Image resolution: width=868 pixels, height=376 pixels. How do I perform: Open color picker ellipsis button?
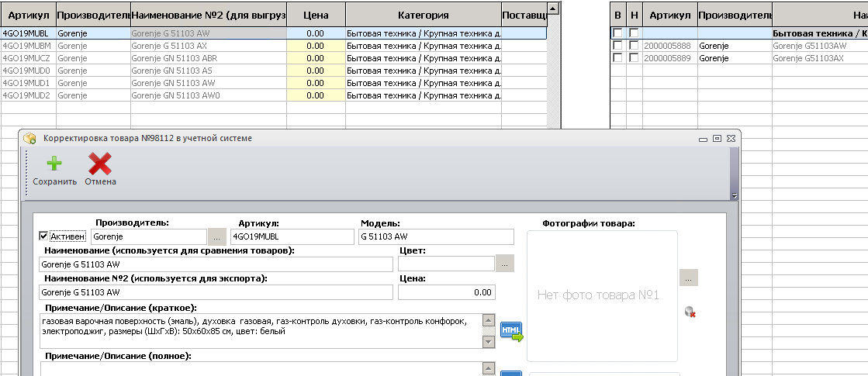[505, 264]
